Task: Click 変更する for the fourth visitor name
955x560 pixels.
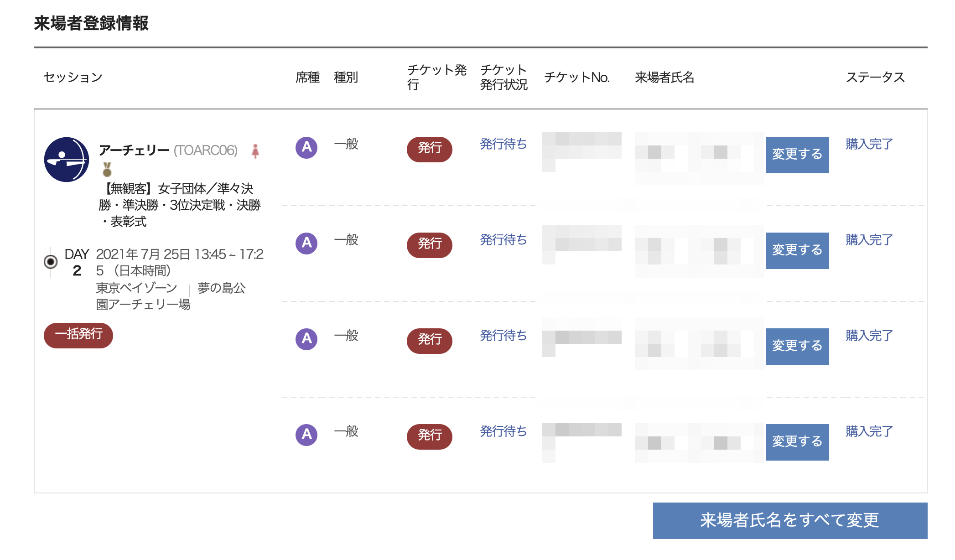Action: [797, 442]
